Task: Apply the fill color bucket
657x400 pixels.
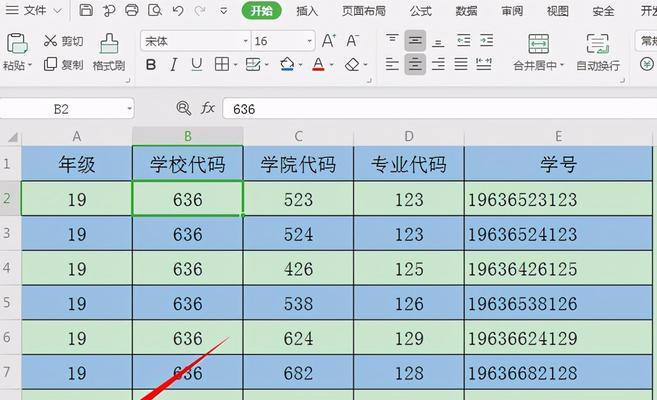Action: coord(287,65)
